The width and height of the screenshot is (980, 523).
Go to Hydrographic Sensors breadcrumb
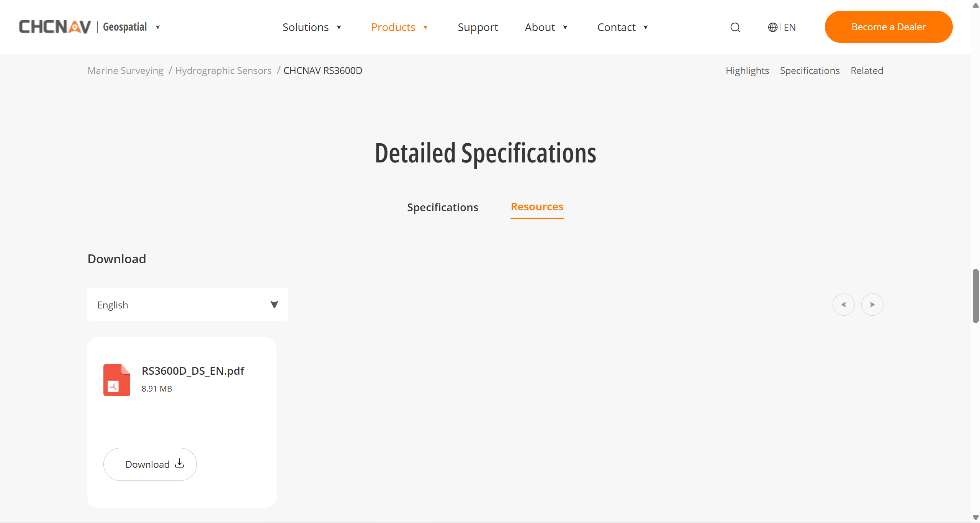coord(223,70)
